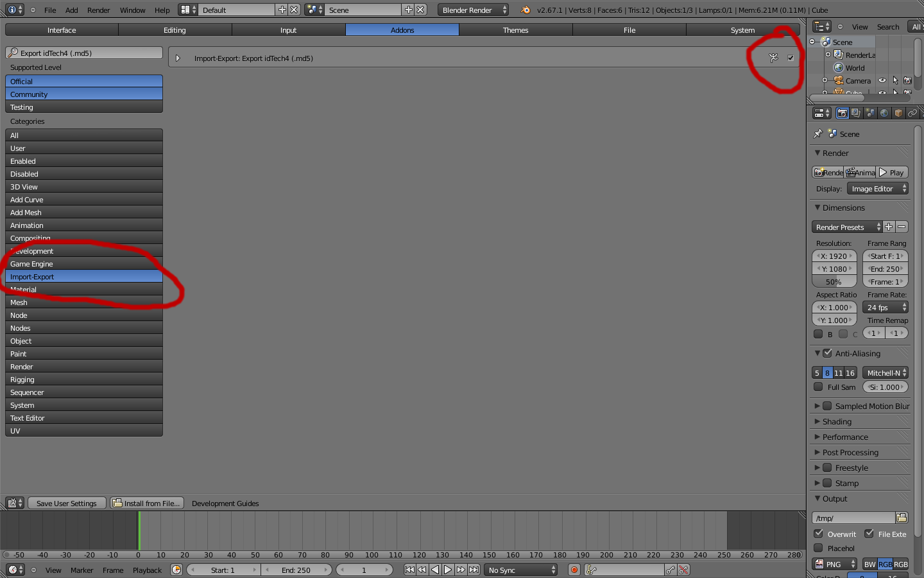The image size is (924, 578).
Task: Remove a render preset
Action: pos(902,227)
